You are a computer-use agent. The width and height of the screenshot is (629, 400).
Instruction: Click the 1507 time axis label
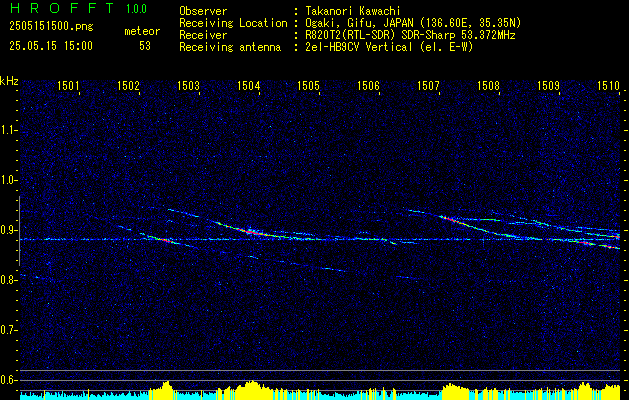coord(428,85)
